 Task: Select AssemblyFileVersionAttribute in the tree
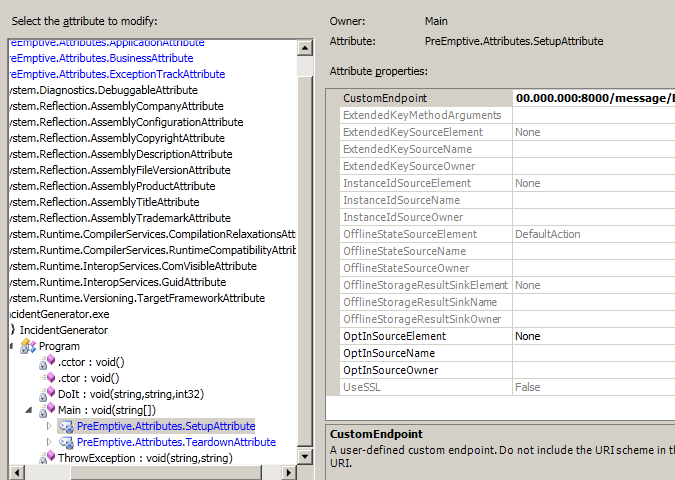(120, 170)
